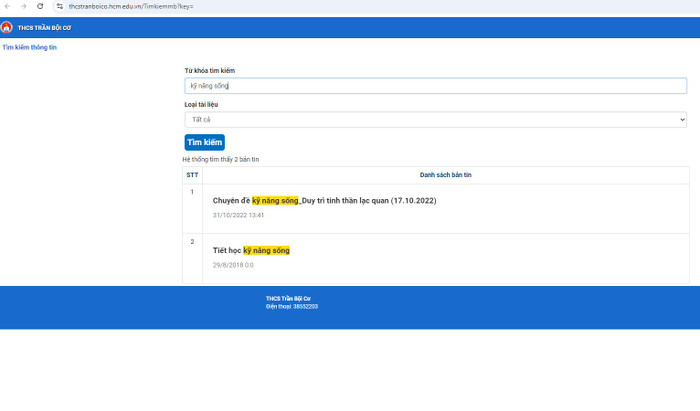Screen dimensions: 700x411
Task: Click the THCS Trần Bội Cơ school logo
Action: 7,27
